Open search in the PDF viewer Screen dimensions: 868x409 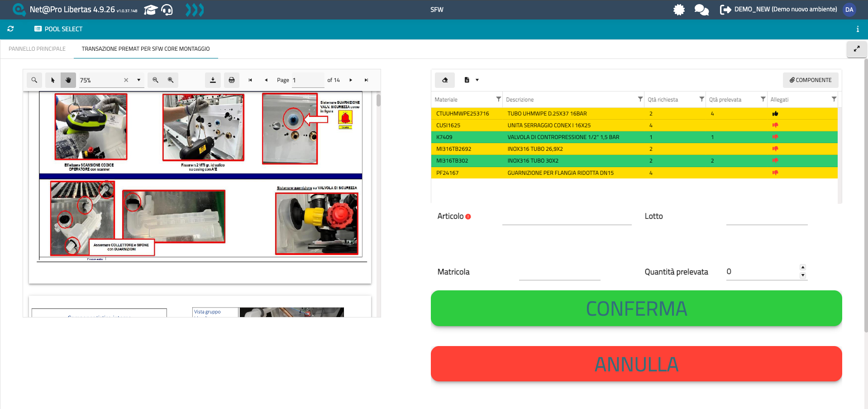[34, 80]
